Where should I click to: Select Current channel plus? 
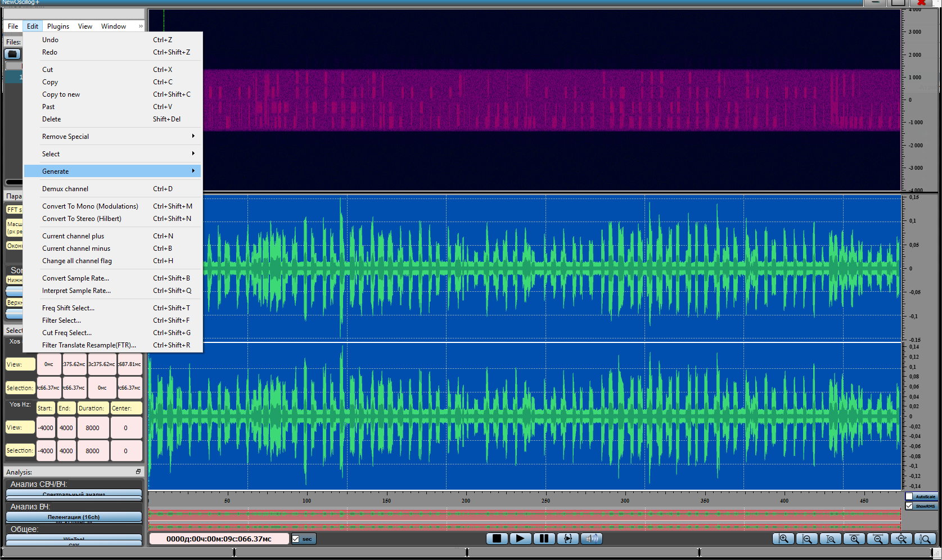click(113, 236)
